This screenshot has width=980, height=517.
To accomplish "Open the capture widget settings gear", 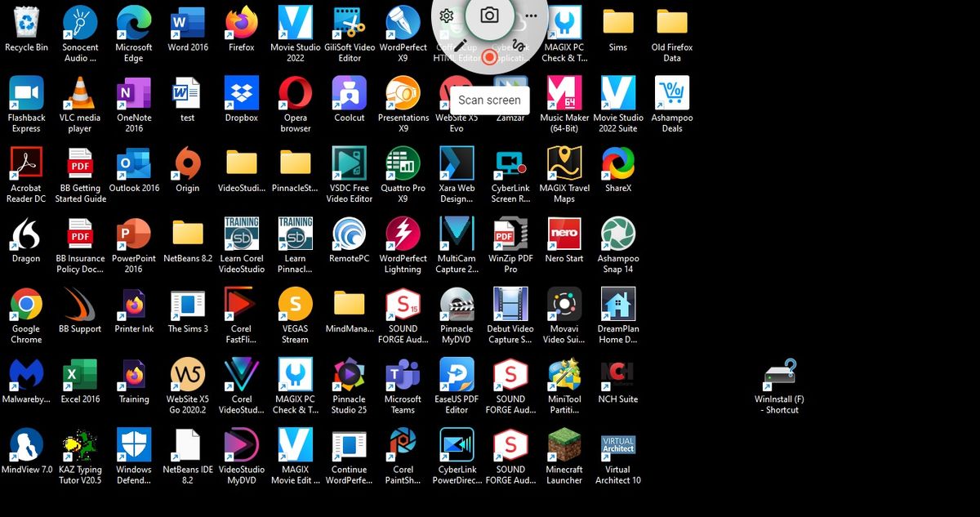I will (x=446, y=16).
